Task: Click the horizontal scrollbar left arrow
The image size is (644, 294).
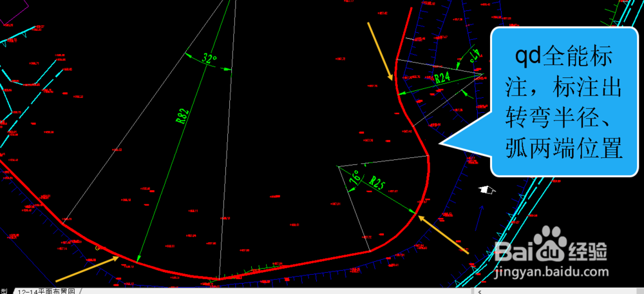Action: [x=479, y=291]
